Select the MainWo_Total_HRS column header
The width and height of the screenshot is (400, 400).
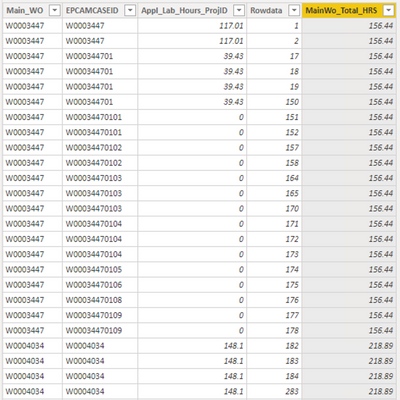click(x=349, y=11)
